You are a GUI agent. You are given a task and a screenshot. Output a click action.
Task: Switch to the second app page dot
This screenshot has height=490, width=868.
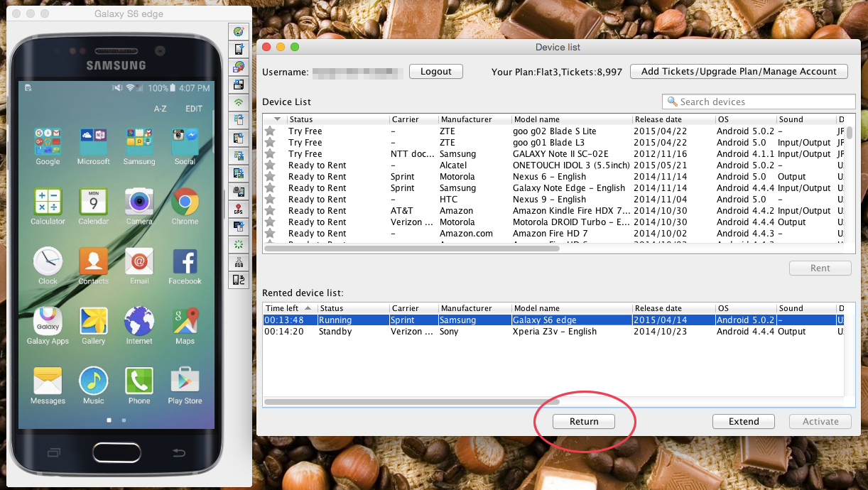[124, 420]
